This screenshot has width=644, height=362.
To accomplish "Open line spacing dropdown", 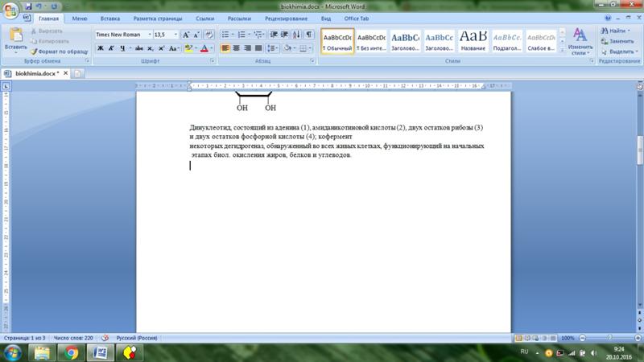I will (x=272, y=48).
